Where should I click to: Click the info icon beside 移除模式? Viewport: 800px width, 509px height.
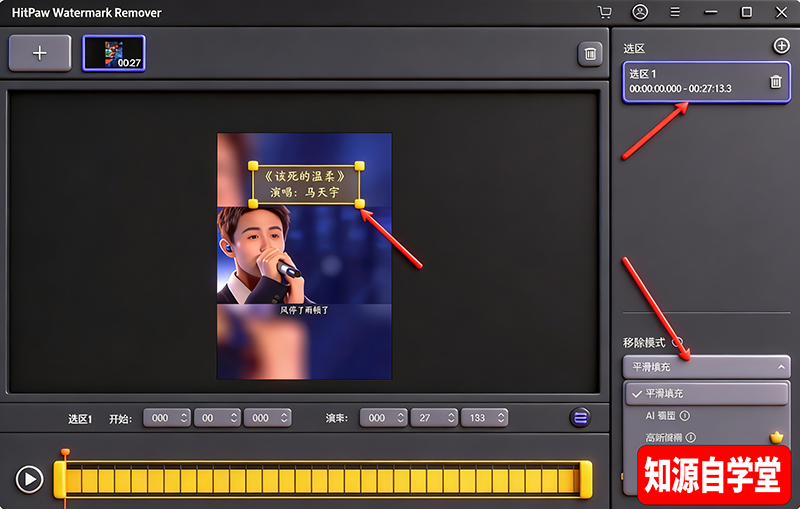coord(677,342)
